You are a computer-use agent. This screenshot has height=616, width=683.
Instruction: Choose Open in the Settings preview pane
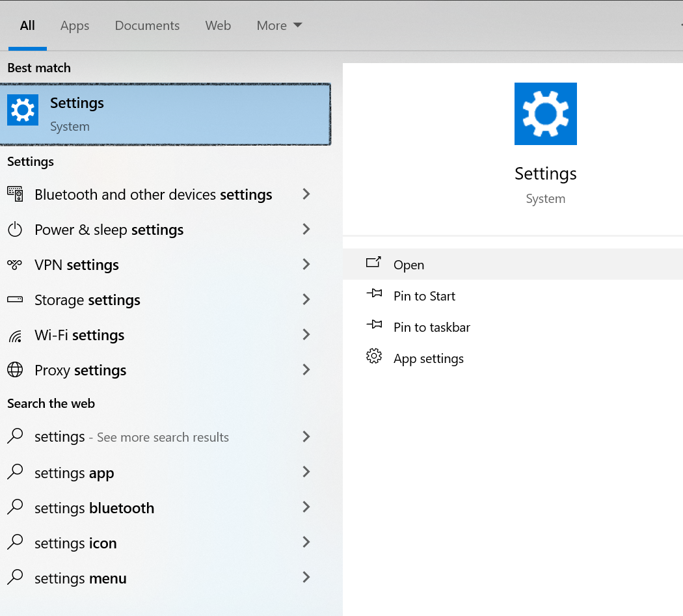tap(513, 264)
